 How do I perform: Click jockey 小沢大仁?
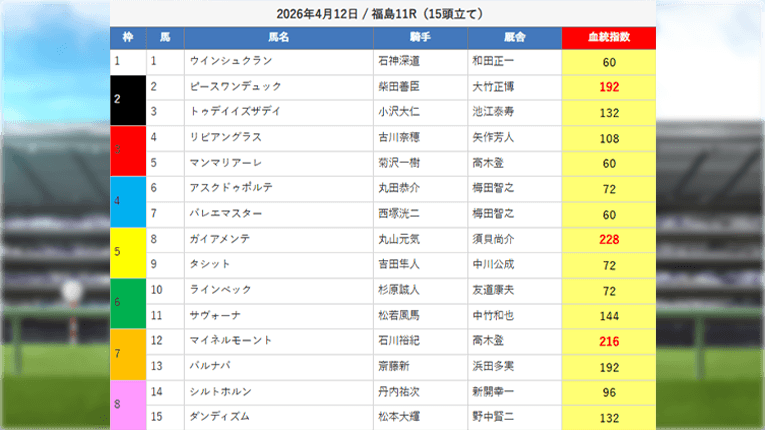tap(399, 112)
